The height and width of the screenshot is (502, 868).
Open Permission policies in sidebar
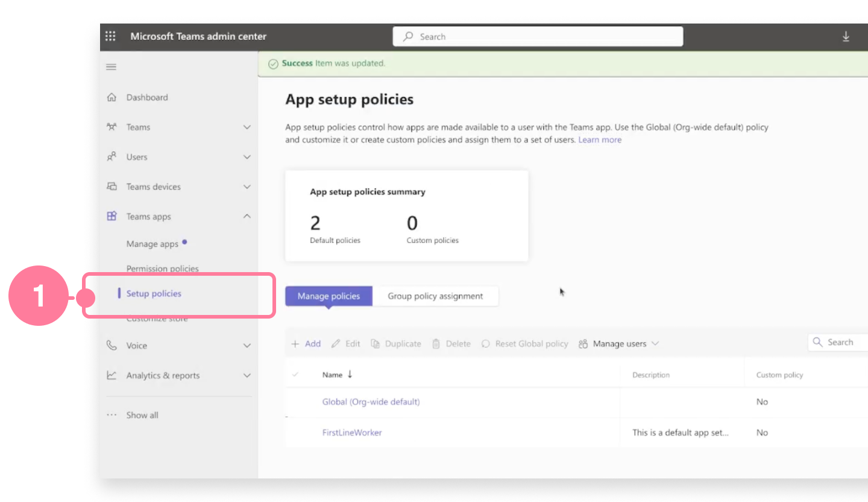162,268
